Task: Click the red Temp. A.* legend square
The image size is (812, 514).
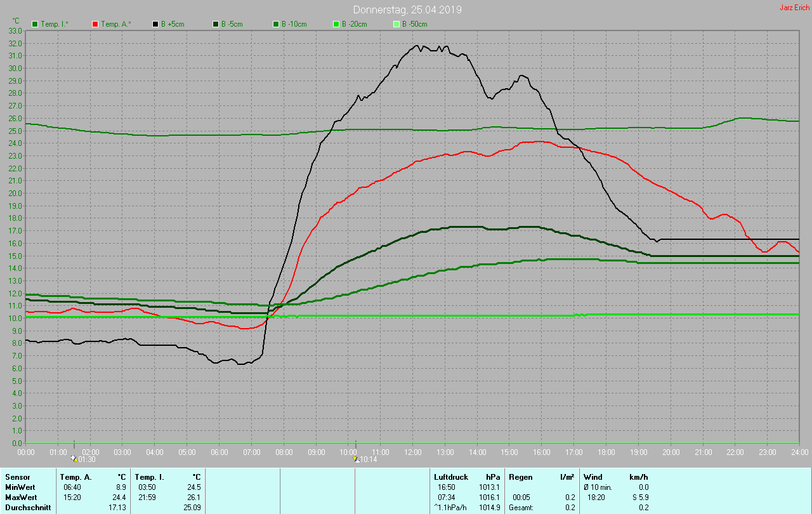Action: point(95,24)
